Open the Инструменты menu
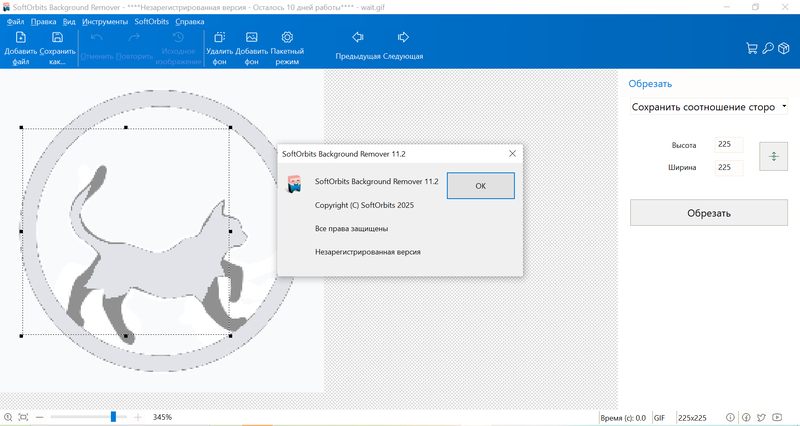This screenshot has height=426, width=800. 105,21
